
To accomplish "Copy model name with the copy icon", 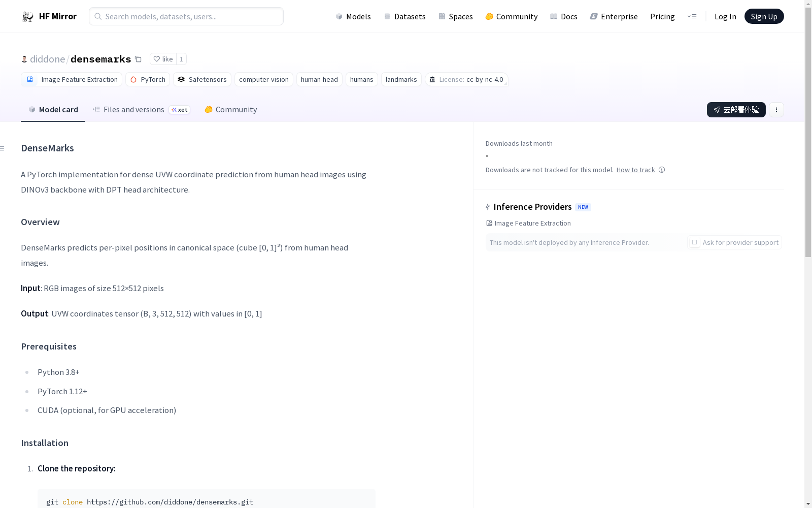I will pyautogui.click(x=138, y=59).
